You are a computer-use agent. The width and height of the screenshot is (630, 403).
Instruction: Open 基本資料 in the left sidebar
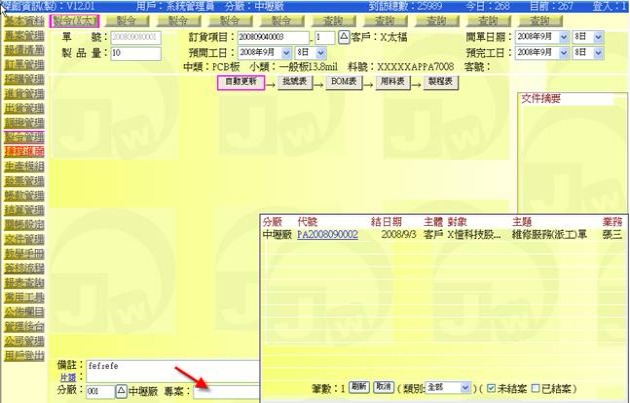[x=23, y=20]
